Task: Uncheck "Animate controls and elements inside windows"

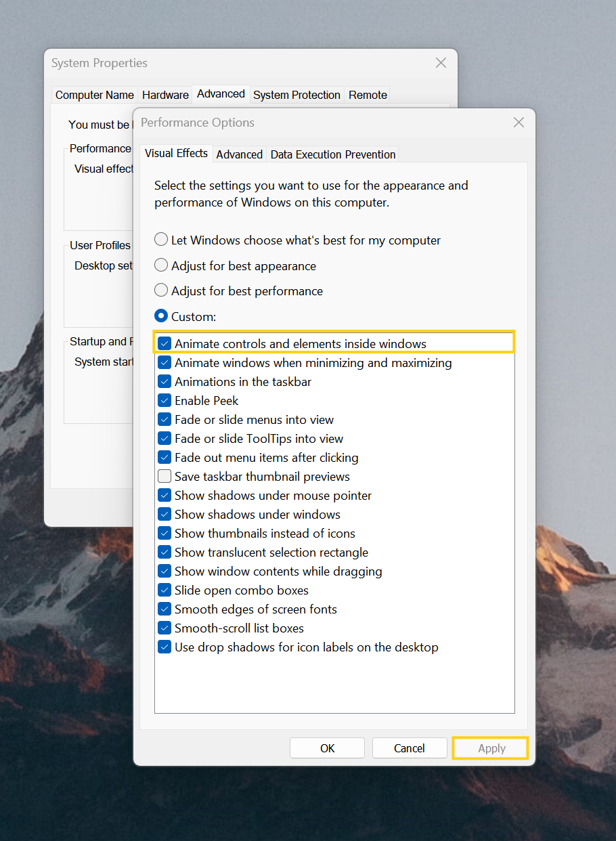Action: (164, 343)
